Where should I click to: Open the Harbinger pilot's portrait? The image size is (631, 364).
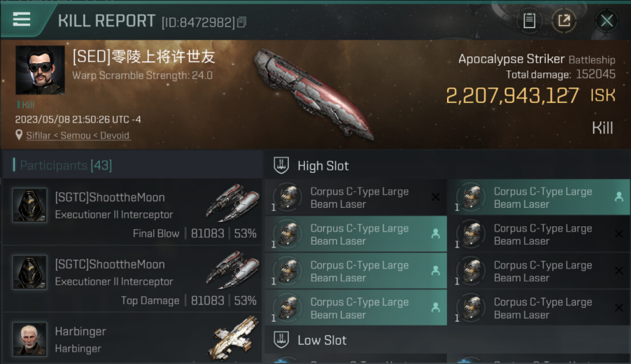coord(30,338)
